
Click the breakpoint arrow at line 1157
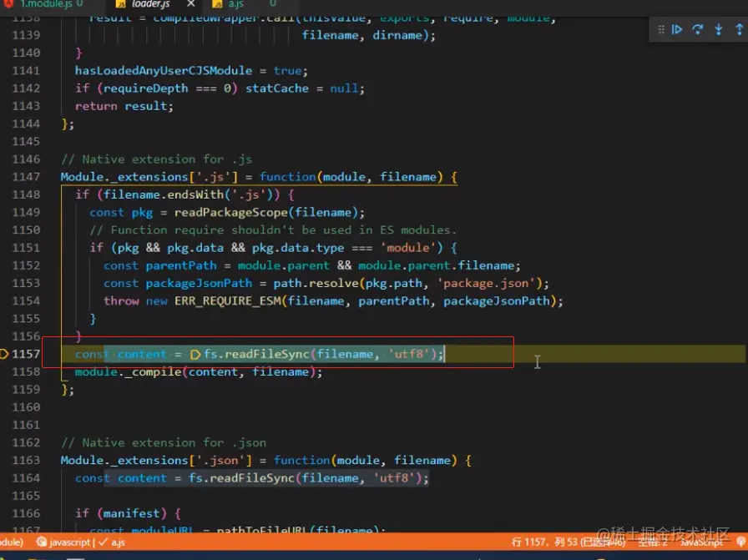4,354
